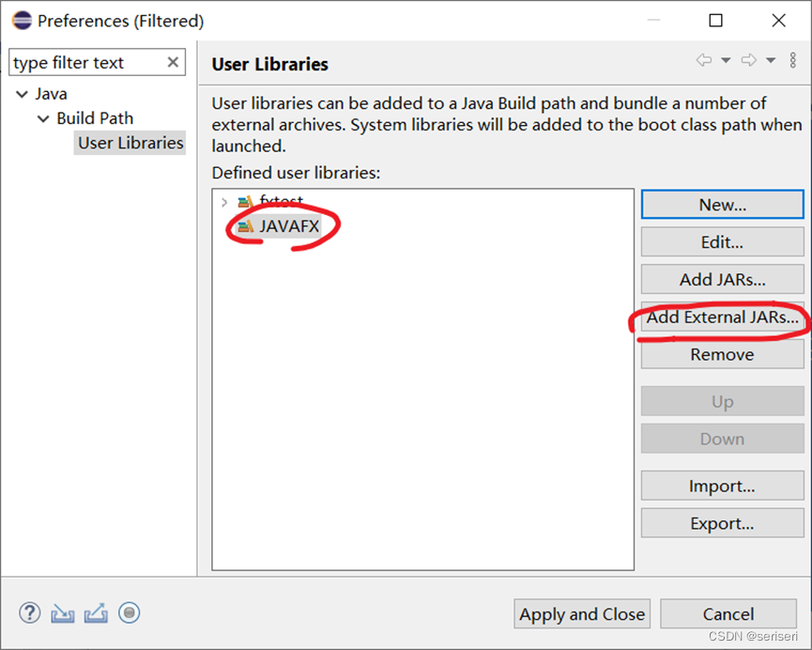Maximize the Preferences window
This screenshot has height=650, width=812.
(x=715, y=21)
